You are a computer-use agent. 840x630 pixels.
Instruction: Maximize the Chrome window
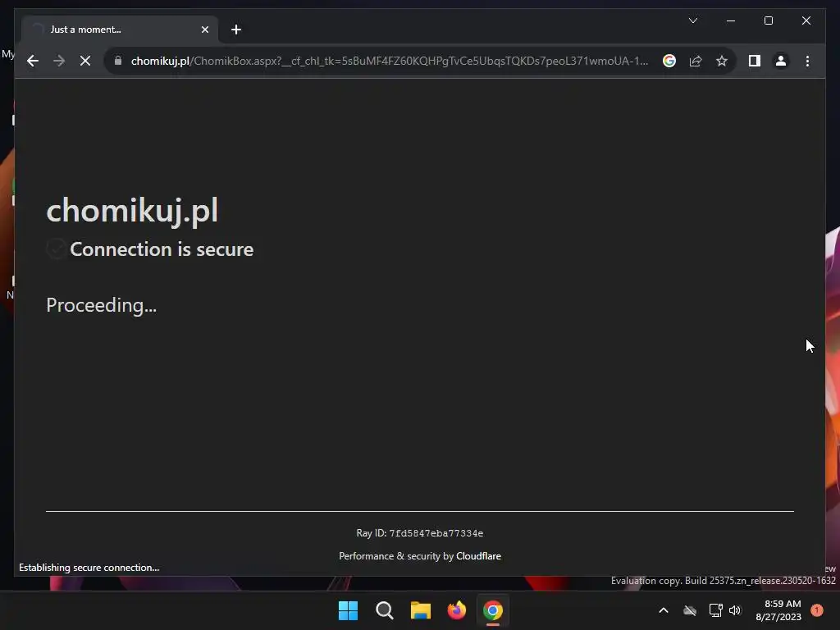pyautogui.click(x=768, y=21)
